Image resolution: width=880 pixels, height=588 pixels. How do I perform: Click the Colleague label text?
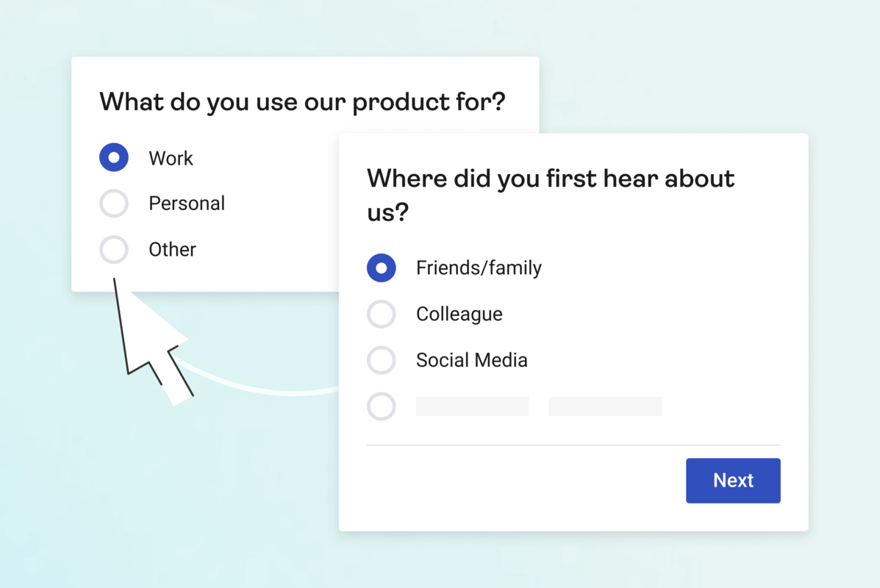tap(459, 314)
